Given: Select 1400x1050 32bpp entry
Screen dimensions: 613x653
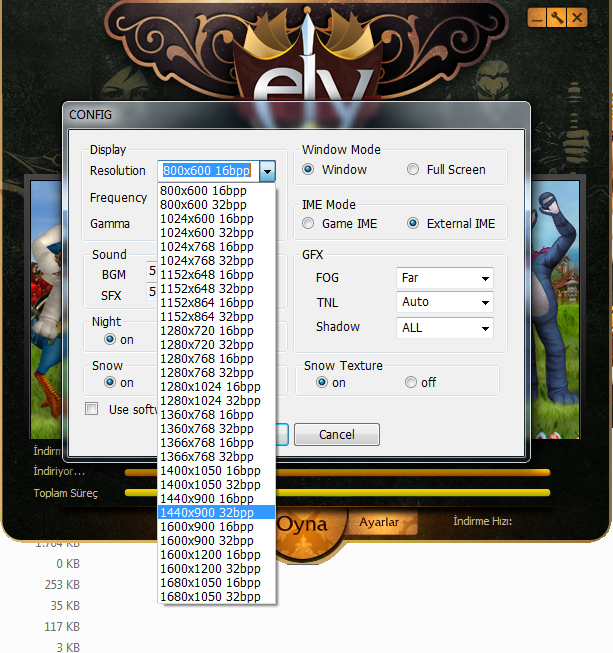Looking at the screenshot, I should [217, 485].
